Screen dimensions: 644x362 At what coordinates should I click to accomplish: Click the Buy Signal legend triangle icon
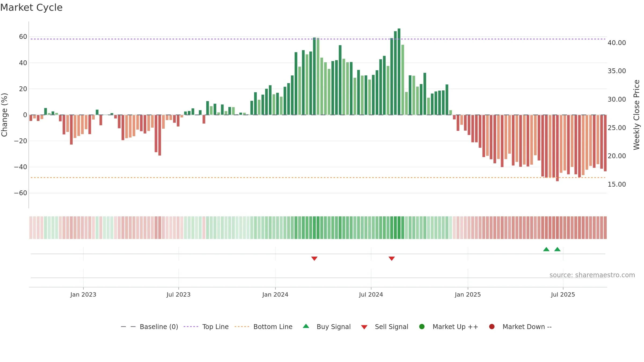click(x=306, y=326)
